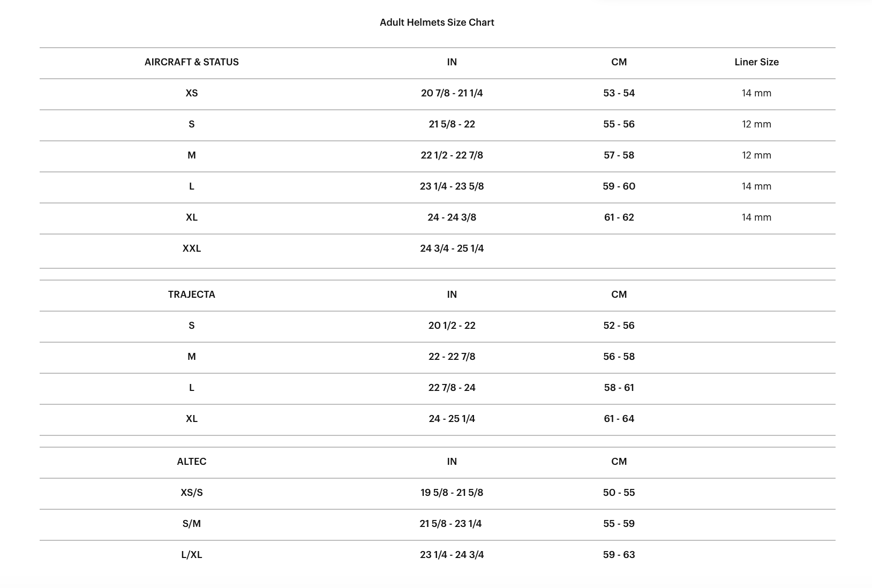This screenshot has height=588, width=872.
Task: Select the XS size row label
Action: tap(191, 93)
